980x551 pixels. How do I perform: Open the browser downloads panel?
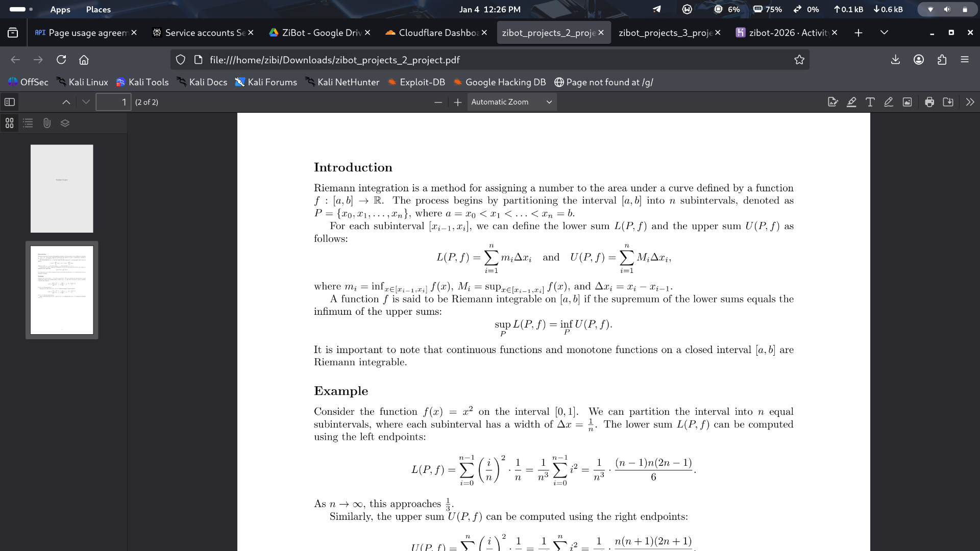point(895,60)
